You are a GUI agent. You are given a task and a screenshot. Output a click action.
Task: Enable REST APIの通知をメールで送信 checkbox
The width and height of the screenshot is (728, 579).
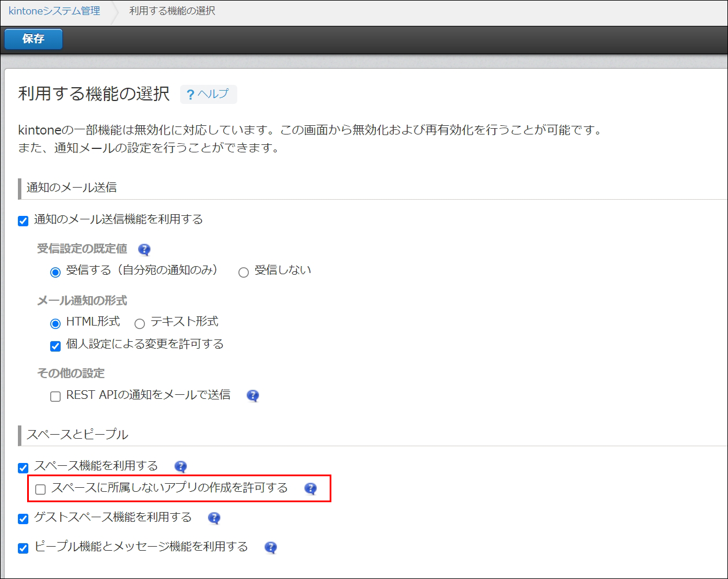click(x=55, y=397)
